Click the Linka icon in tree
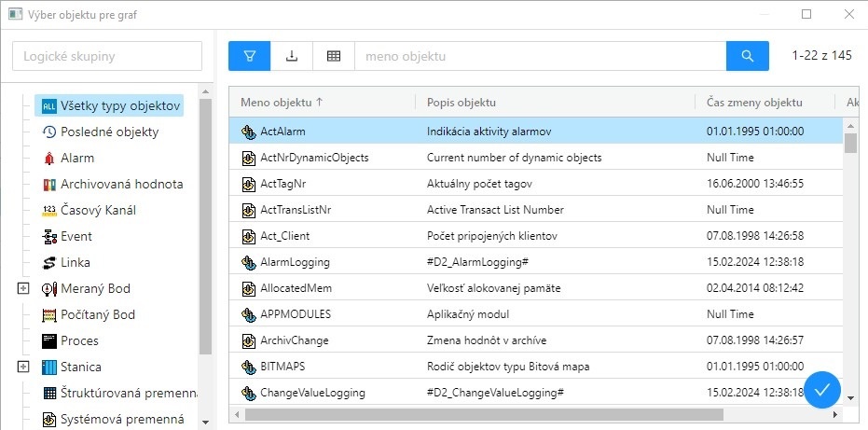This screenshot has width=868, height=430. [x=49, y=263]
